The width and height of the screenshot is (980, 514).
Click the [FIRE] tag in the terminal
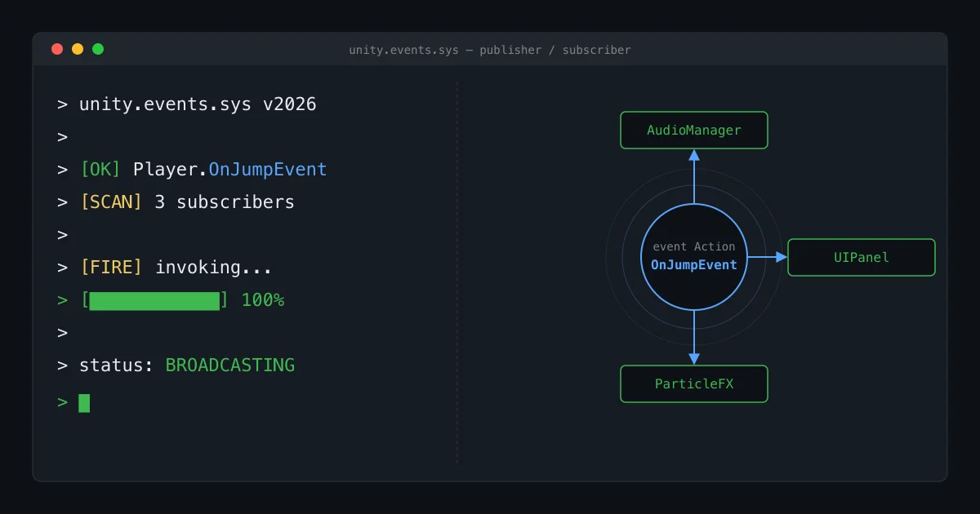(x=111, y=268)
